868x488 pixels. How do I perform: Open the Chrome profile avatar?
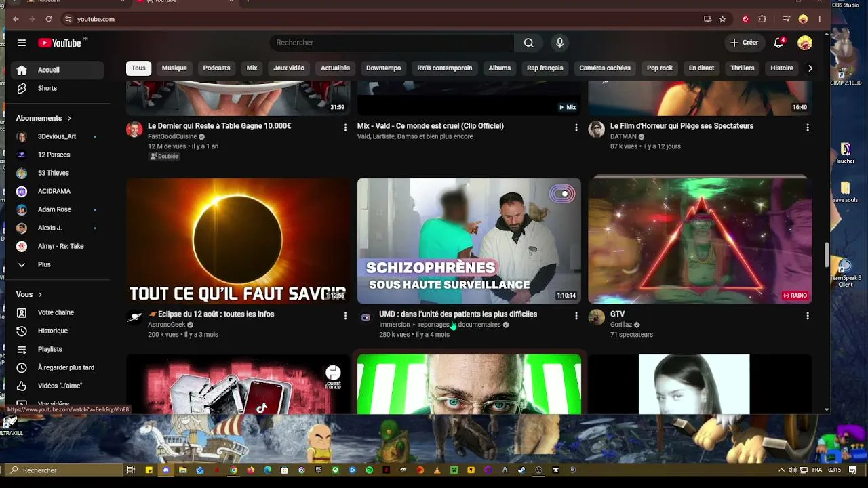coord(803,19)
